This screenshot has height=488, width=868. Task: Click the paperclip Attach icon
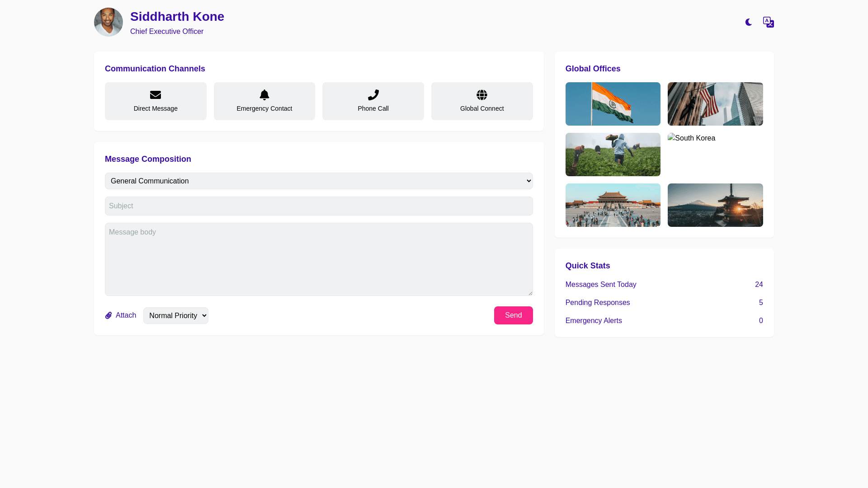point(108,315)
